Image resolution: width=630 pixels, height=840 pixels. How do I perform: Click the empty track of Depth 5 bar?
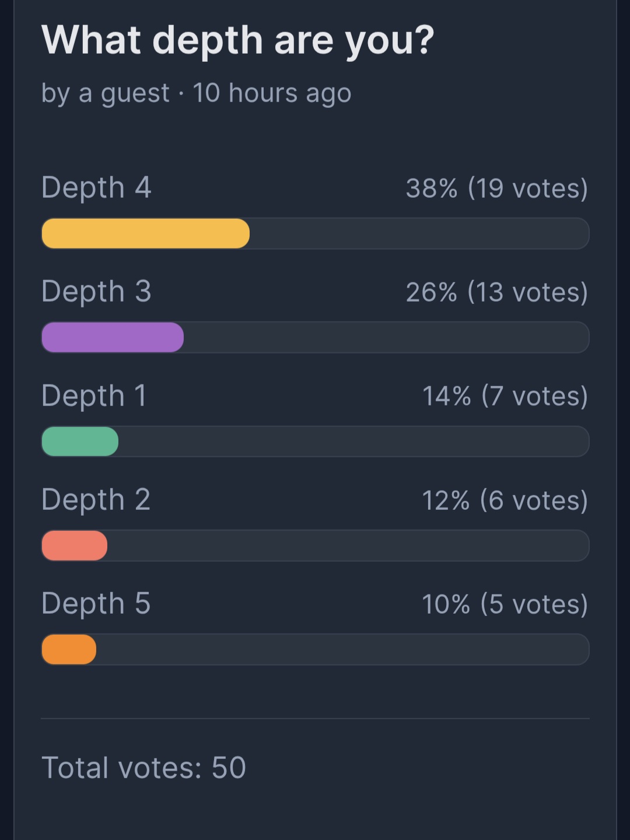tap(343, 649)
